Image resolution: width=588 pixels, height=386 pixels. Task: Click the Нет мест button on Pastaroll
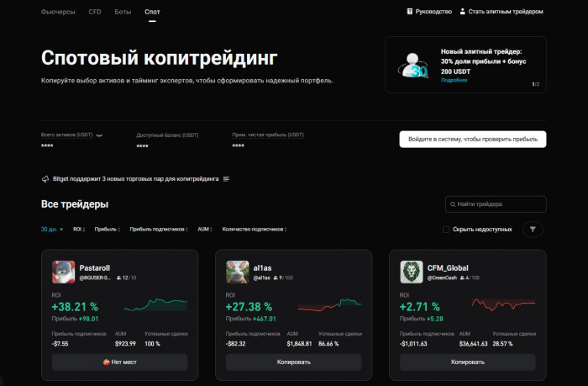(x=119, y=362)
